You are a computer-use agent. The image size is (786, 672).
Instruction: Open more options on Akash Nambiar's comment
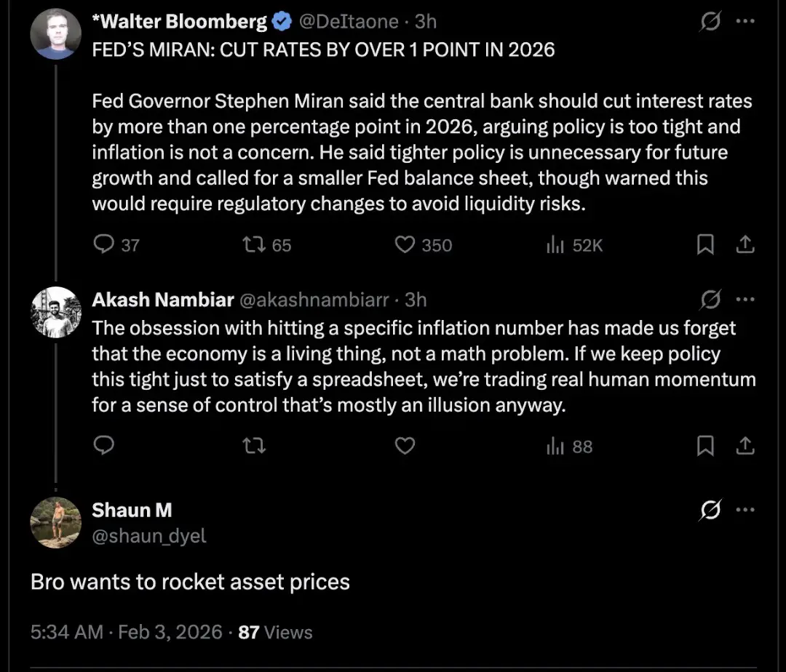[745, 299]
